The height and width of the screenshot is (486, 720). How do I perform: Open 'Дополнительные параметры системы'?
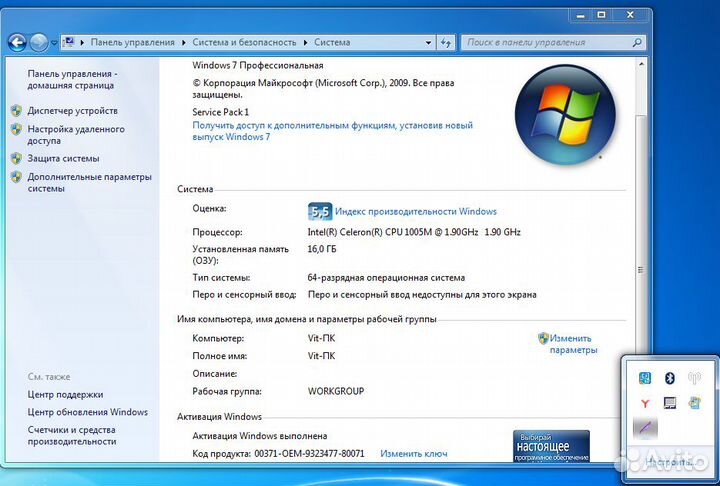coord(89,182)
